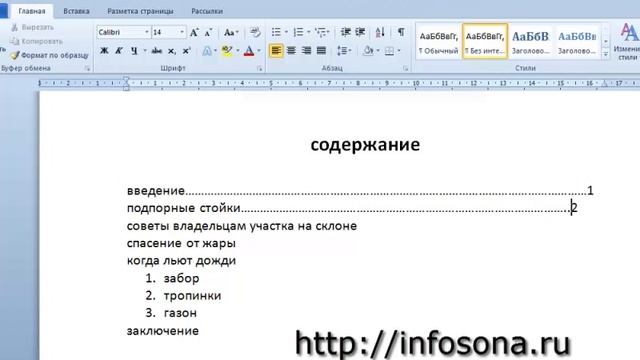This screenshot has width=640, height=360.
Task: Apply multilevel list
Action: pyautogui.click(x=320, y=32)
